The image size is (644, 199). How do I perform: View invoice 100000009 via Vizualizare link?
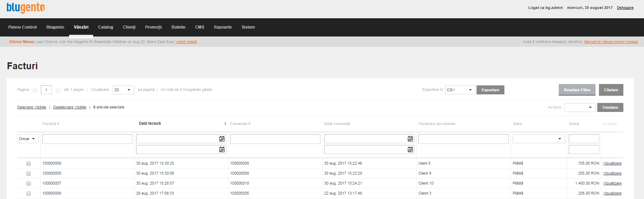pyautogui.click(x=612, y=164)
